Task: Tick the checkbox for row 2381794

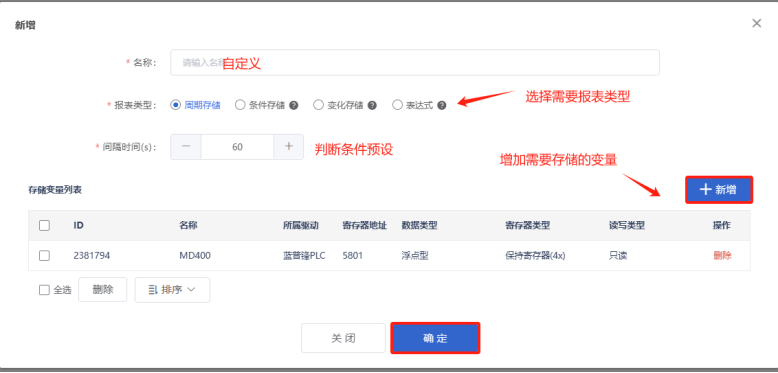Action: tap(44, 255)
